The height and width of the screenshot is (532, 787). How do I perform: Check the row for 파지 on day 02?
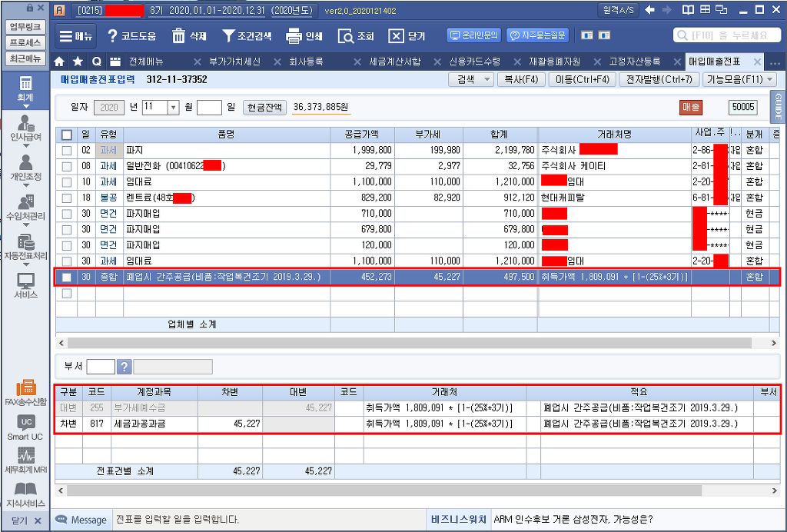[66, 150]
